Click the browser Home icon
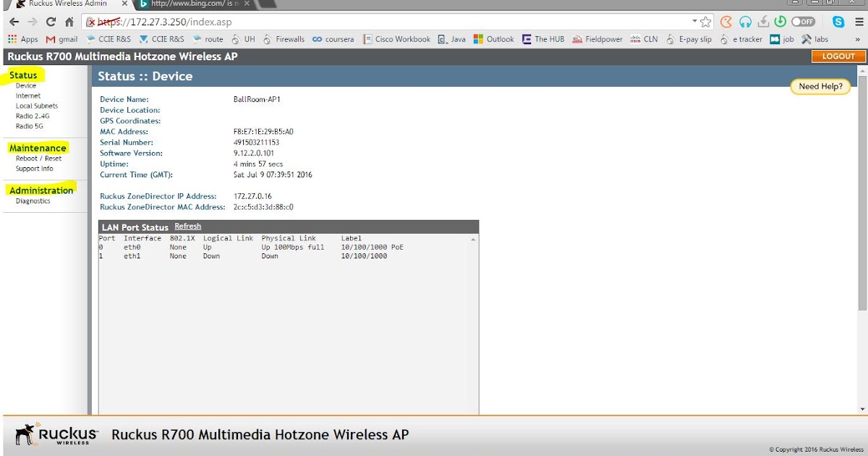This screenshot has width=868, height=456. pos(68,22)
